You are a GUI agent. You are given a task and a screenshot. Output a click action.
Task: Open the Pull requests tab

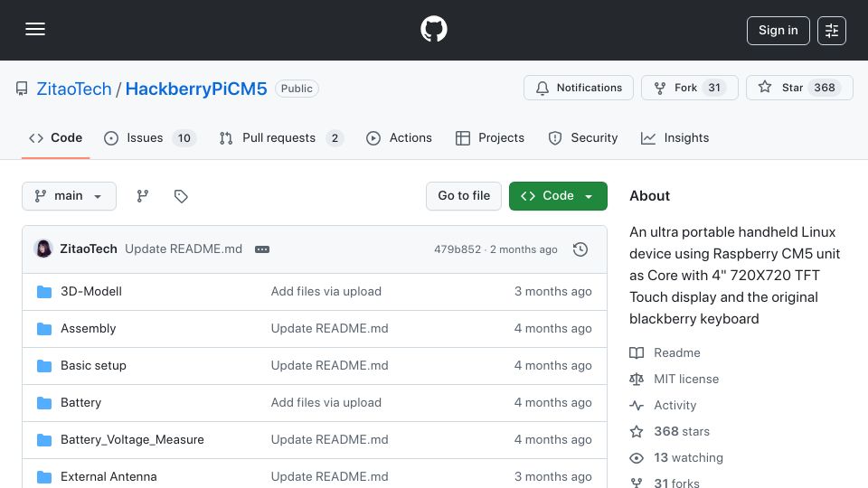[x=281, y=137]
